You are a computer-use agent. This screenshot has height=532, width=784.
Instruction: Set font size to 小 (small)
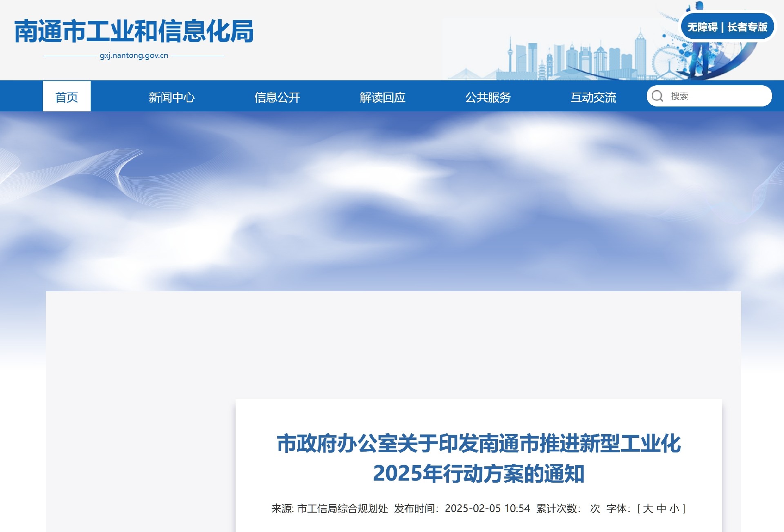[674, 509]
